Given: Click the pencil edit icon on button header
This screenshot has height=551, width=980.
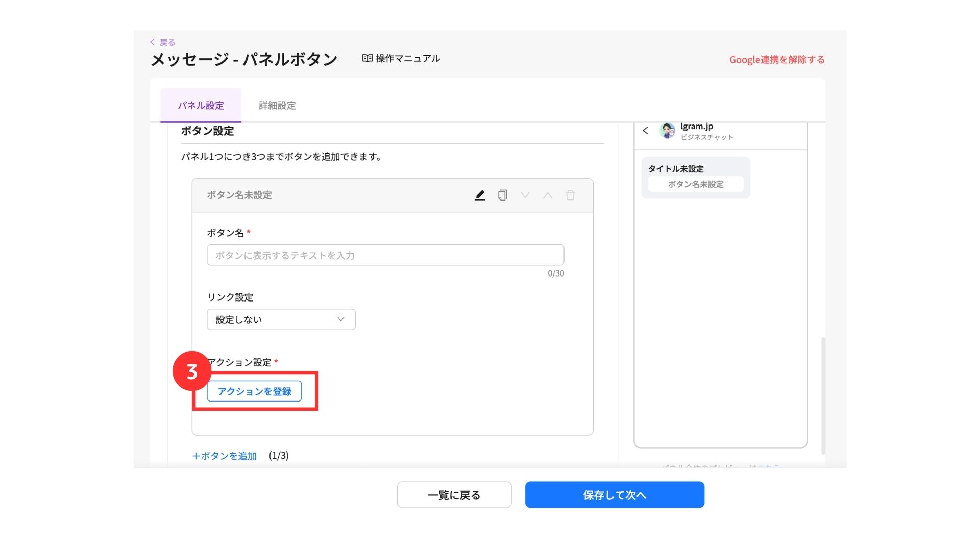Looking at the screenshot, I should [x=480, y=195].
